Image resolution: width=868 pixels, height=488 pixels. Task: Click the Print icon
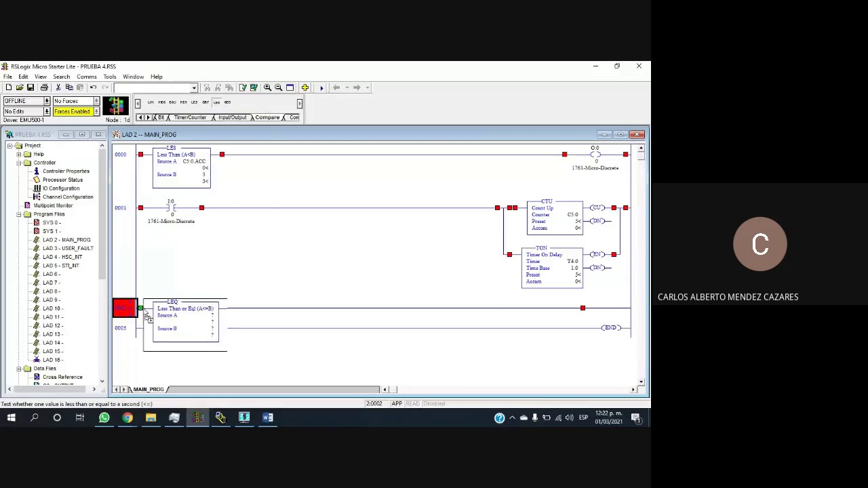click(44, 87)
